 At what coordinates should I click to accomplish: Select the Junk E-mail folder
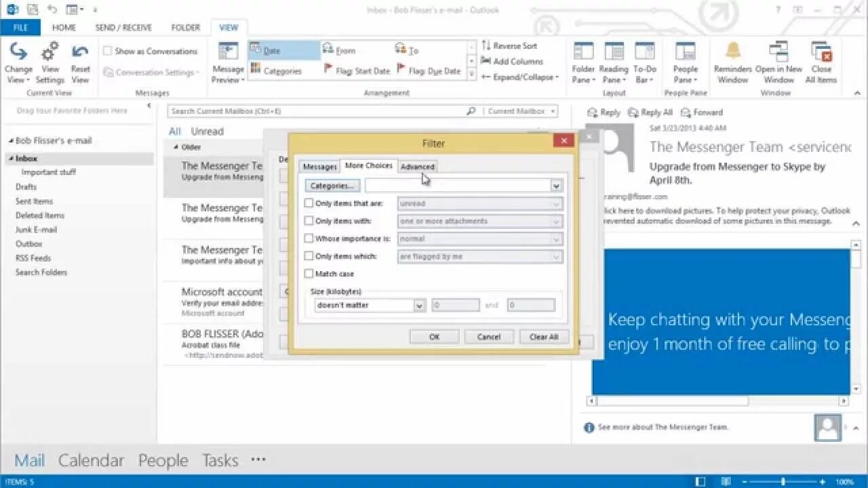(x=36, y=230)
